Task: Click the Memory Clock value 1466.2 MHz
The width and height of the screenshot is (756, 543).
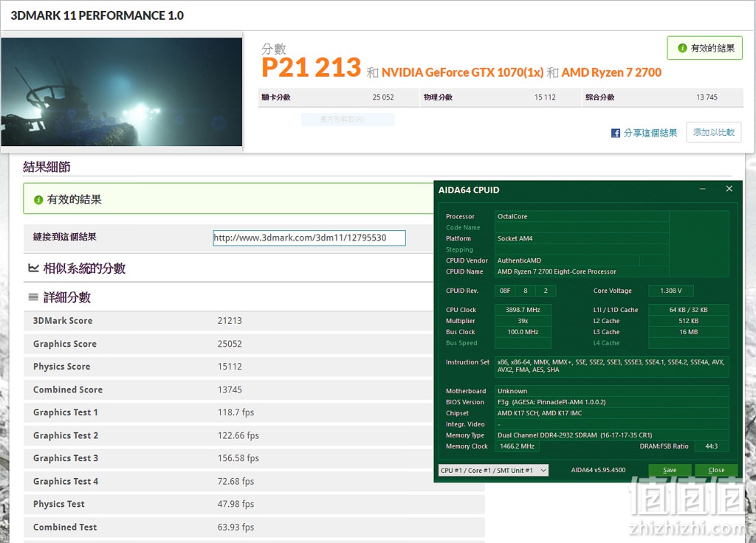Action: pos(517,446)
